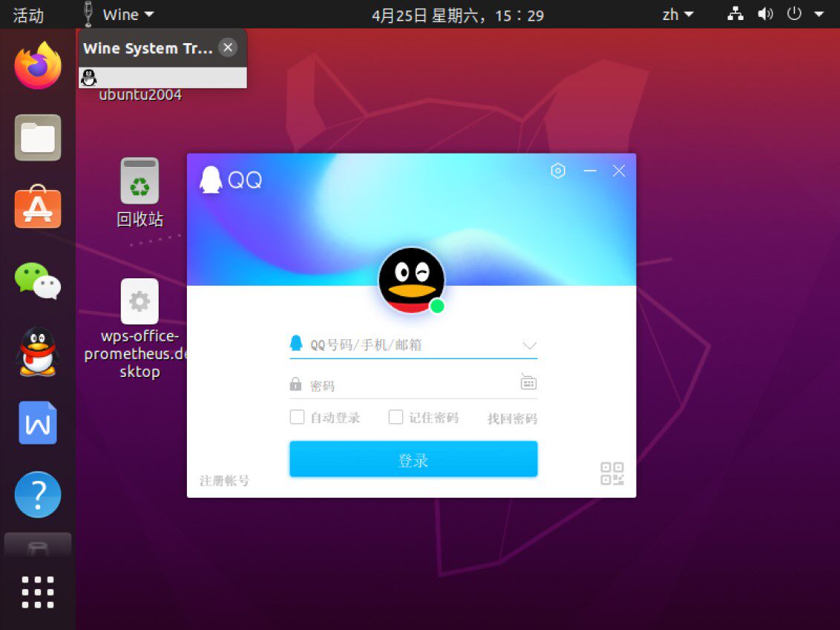Open the clock and calendar panel
Screen dimensions: 840x630
point(458,15)
